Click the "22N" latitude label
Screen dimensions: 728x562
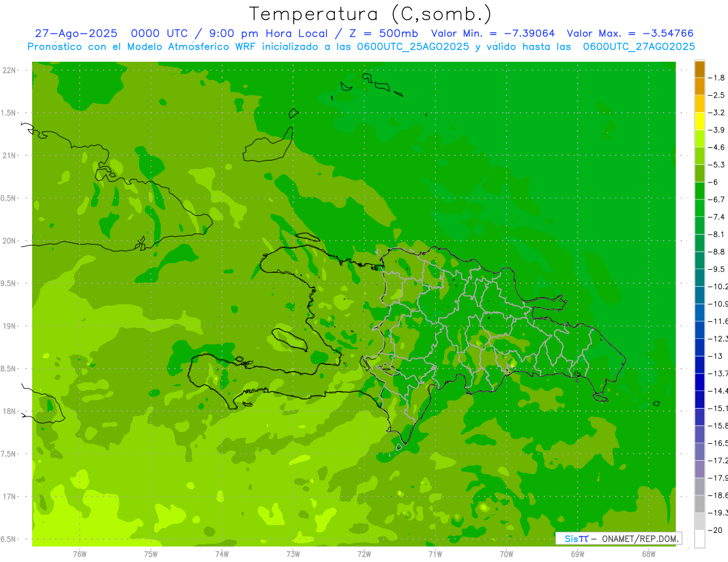[9, 70]
